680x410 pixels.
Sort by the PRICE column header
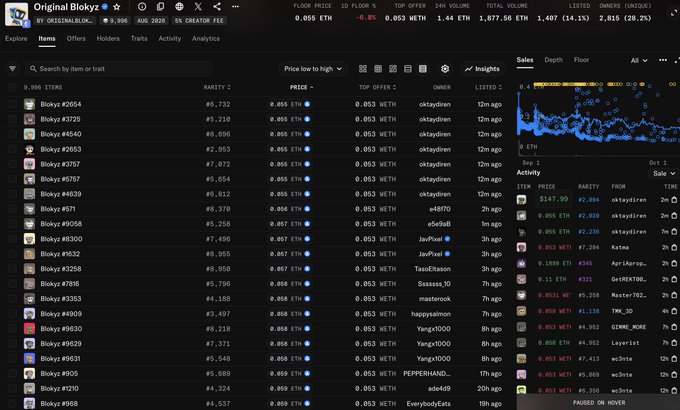point(301,87)
